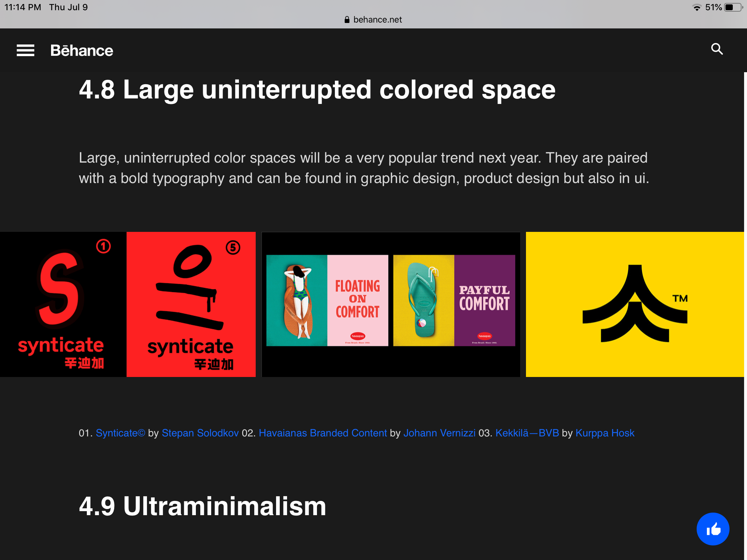Screen dimensions: 747x560
Task: Open the red Synticate poster image
Action: pos(191,304)
